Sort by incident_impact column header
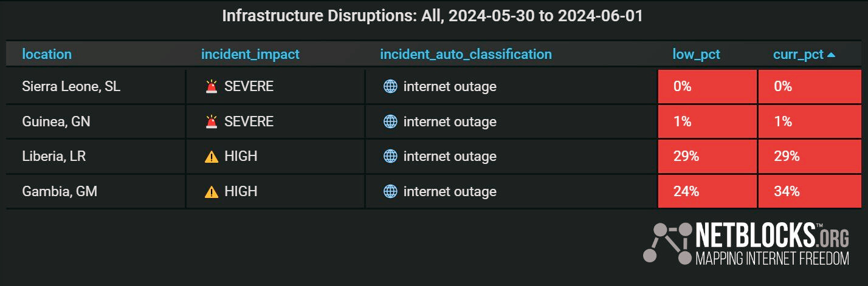 tap(250, 54)
